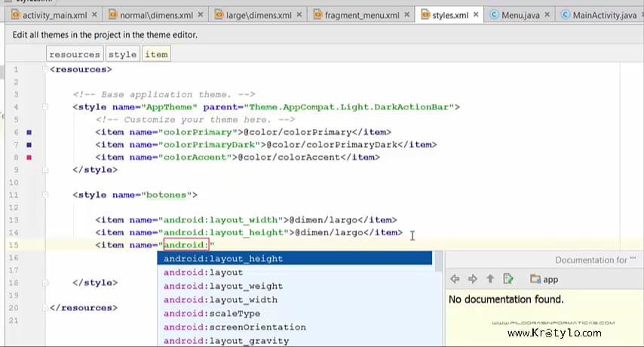Screen dimensions: 644x347
Task: Close the large\dimens.xml tab
Action: tap(299, 15)
